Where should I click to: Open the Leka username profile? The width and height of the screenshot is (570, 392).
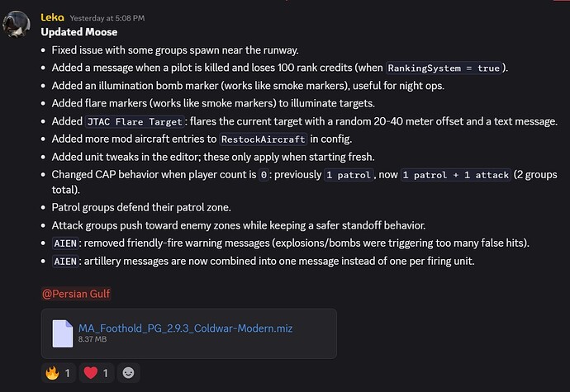pyautogui.click(x=53, y=17)
